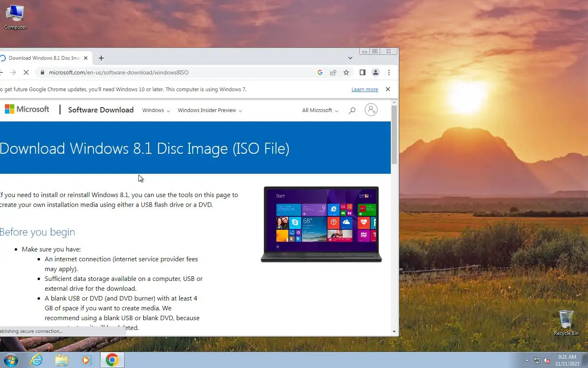Click the Google icon in address bar

click(x=320, y=72)
